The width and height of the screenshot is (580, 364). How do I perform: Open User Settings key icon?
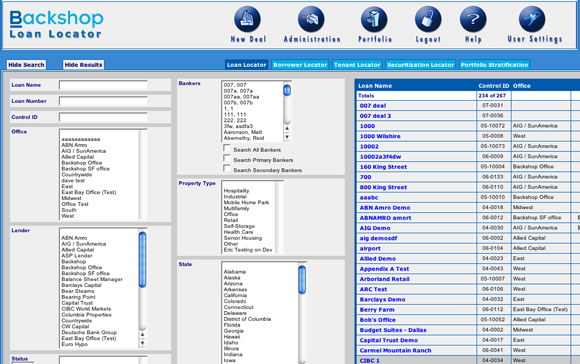532,19
